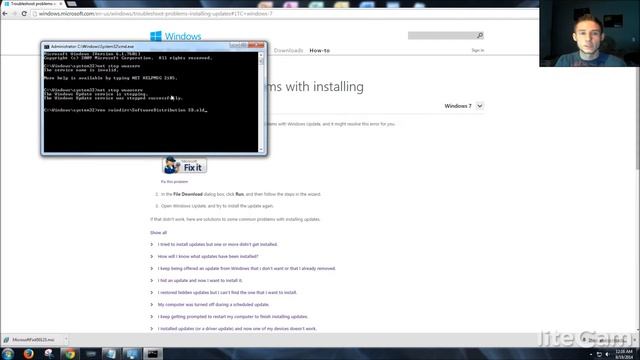Click the Sign in link
The image size is (640, 360).
point(478,50)
